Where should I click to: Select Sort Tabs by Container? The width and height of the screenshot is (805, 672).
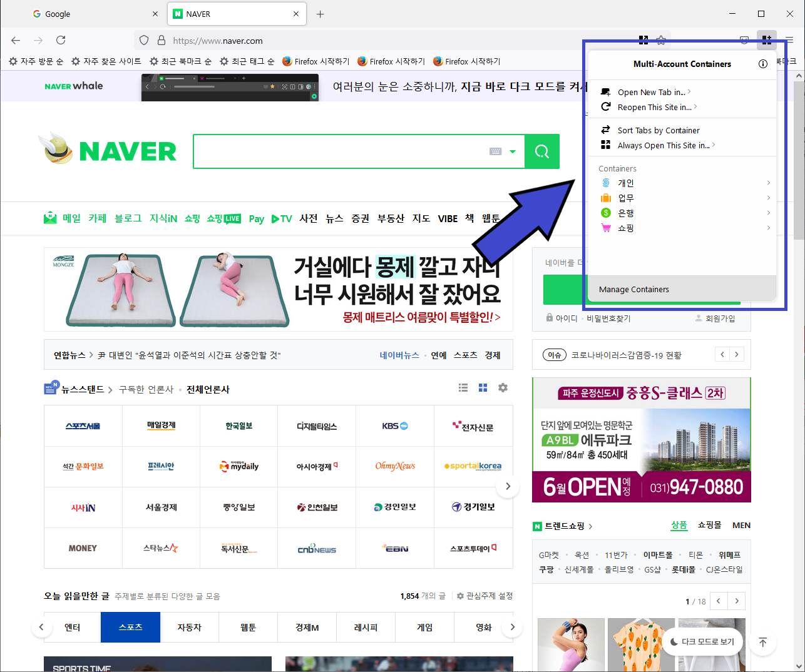click(x=659, y=130)
